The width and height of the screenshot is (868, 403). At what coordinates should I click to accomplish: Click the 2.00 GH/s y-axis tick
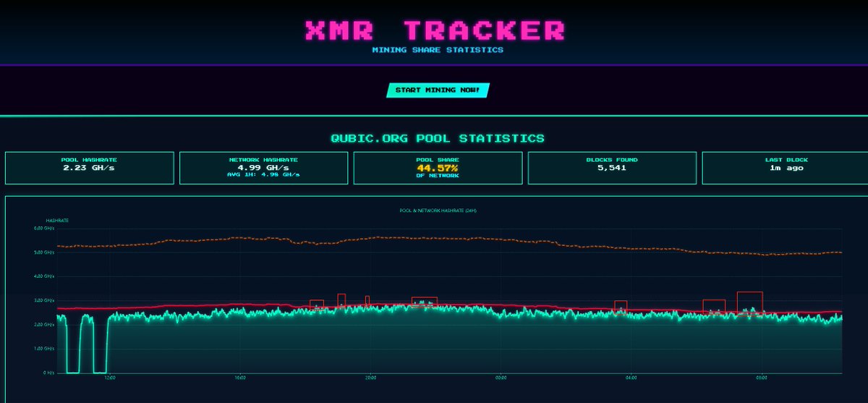click(x=44, y=325)
